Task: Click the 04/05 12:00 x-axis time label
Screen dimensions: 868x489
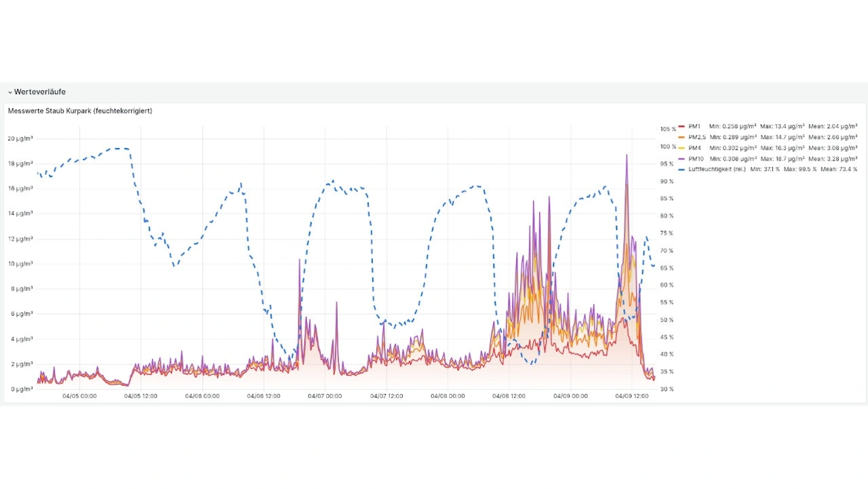Action: (x=140, y=396)
